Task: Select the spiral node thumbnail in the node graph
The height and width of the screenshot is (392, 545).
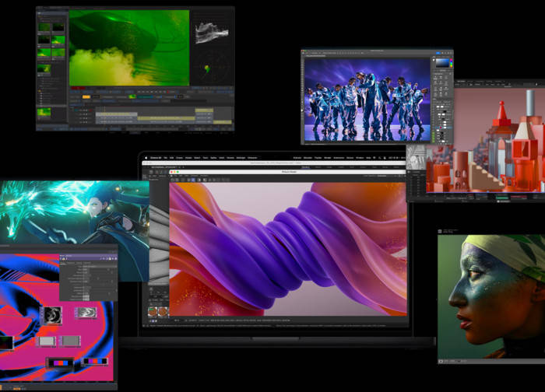Action: click(54, 314)
